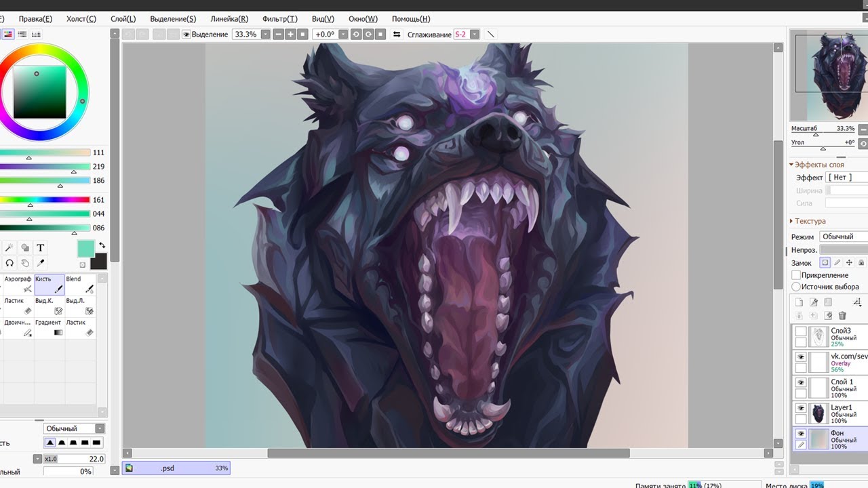Screen dimensions: 868x488
Task: Swap foreground and background colors arrow
Action: point(102,245)
